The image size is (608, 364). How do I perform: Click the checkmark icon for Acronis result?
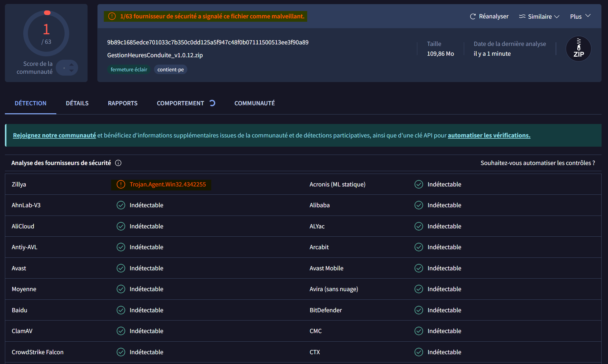tap(418, 184)
